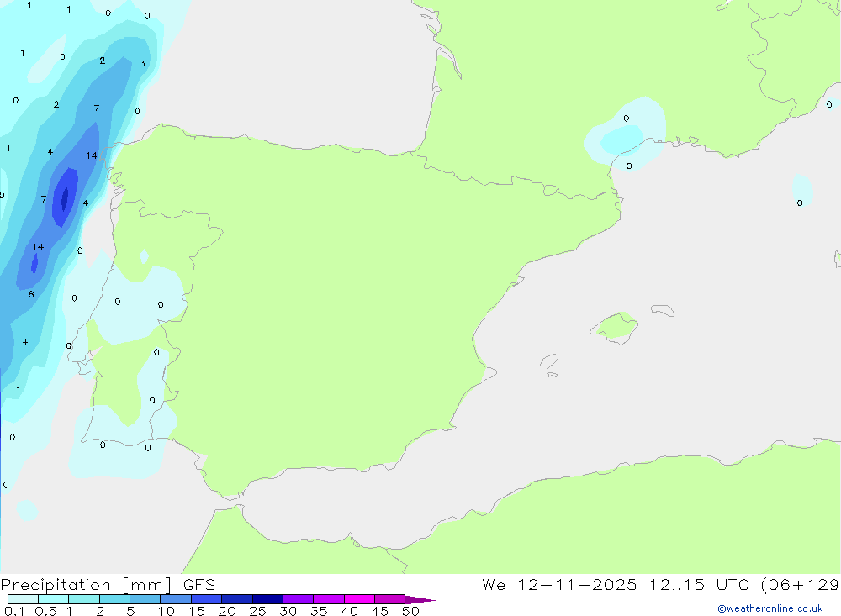This screenshot has height=616, width=841.
Task: Click the 40 to 45 mm magenta swatch
Action: tap(359, 599)
